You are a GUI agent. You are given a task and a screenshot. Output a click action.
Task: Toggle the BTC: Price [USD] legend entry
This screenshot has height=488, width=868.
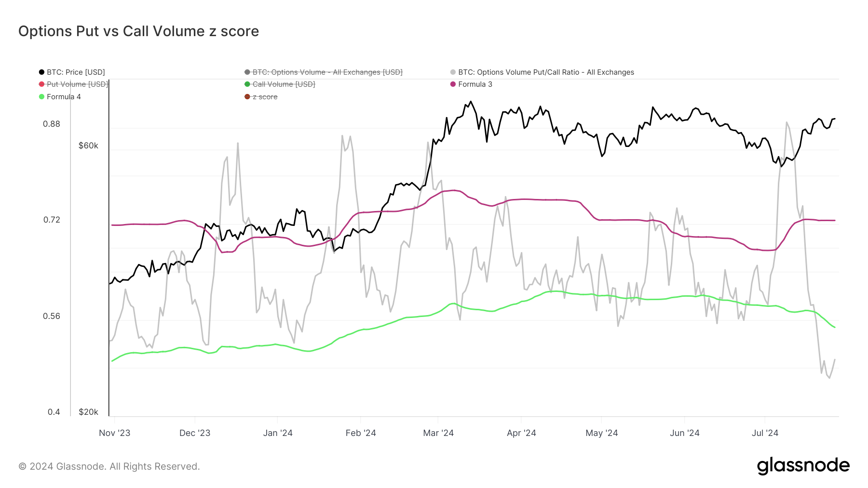tap(72, 72)
